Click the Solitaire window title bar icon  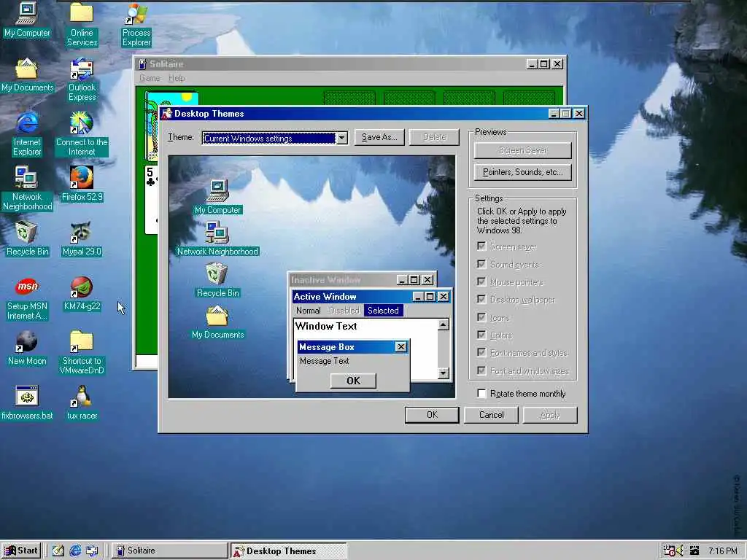[x=142, y=64]
